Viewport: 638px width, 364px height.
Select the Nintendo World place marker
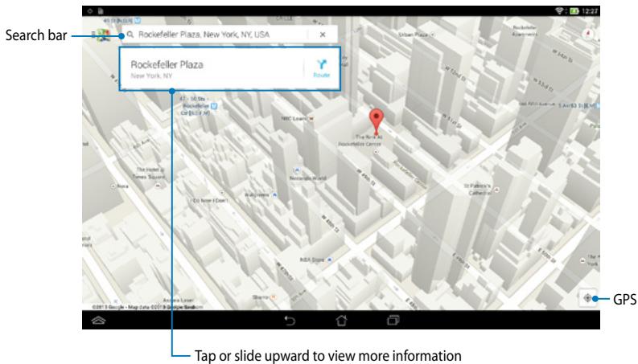coord(298,170)
